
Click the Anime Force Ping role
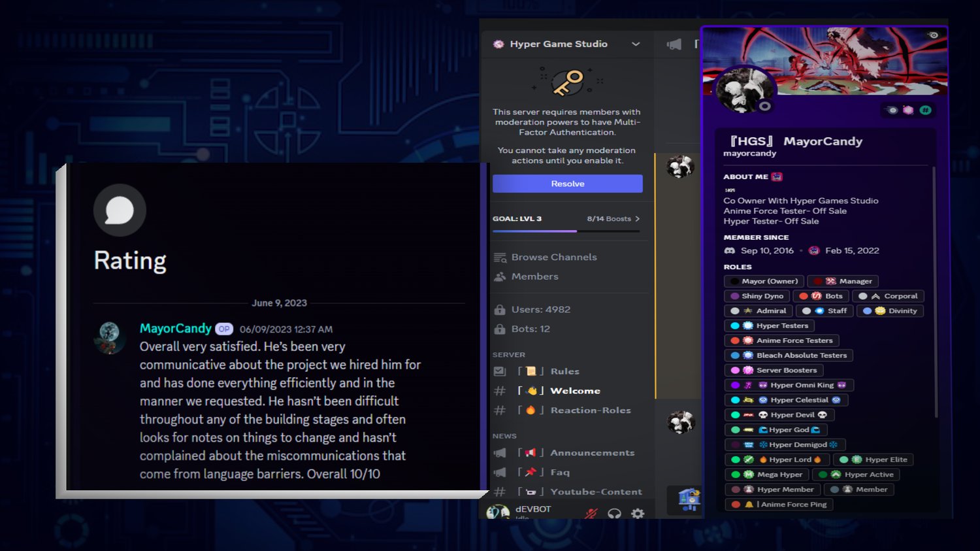(x=779, y=505)
